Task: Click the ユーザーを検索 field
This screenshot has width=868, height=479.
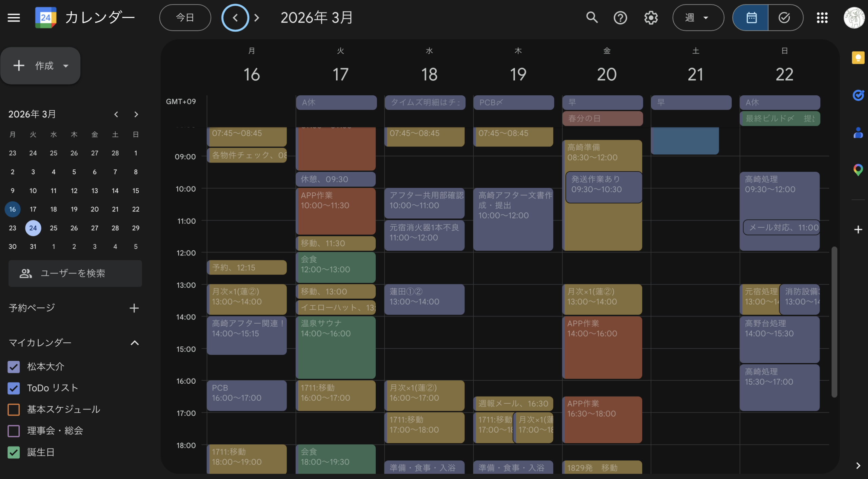Action: (75, 273)
